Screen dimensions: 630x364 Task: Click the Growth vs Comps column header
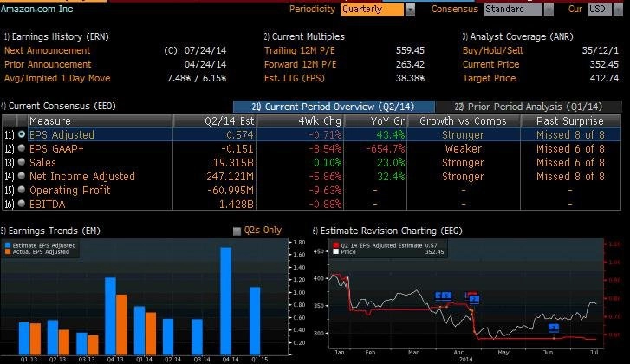tap(464, 121)
